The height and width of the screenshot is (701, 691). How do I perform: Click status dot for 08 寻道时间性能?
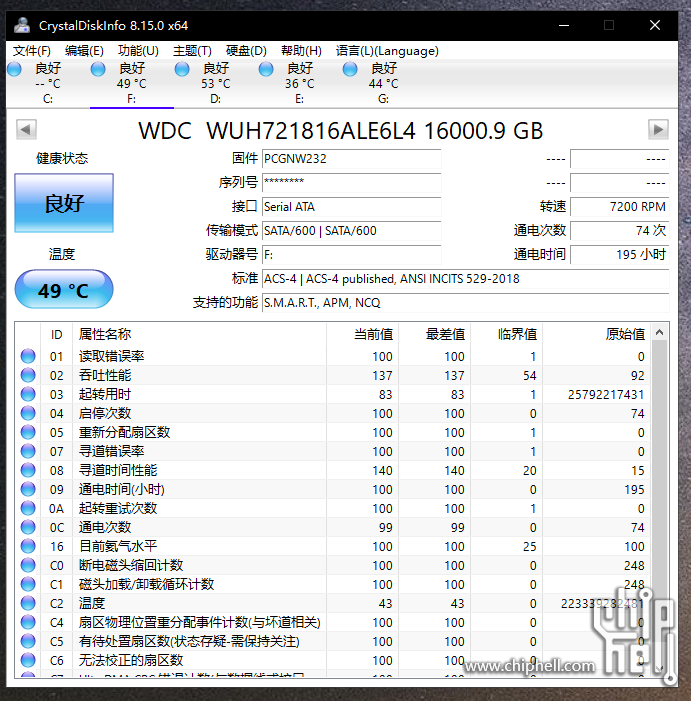(28, 470)
